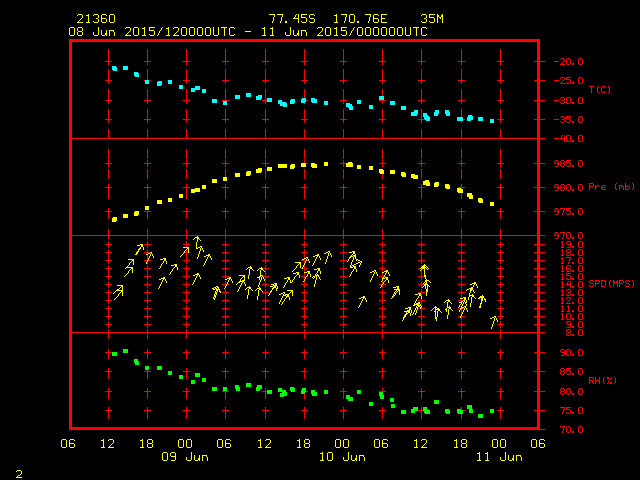Click the RH(%) humidity axis label
The width and height of the screenshot is (640, 480).
[x=600, y=381]
